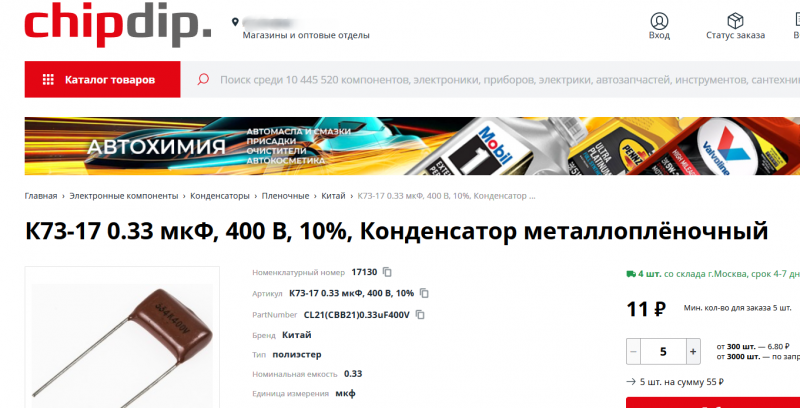Click the quantity field showing 5
800x408 pixels.
663,351
